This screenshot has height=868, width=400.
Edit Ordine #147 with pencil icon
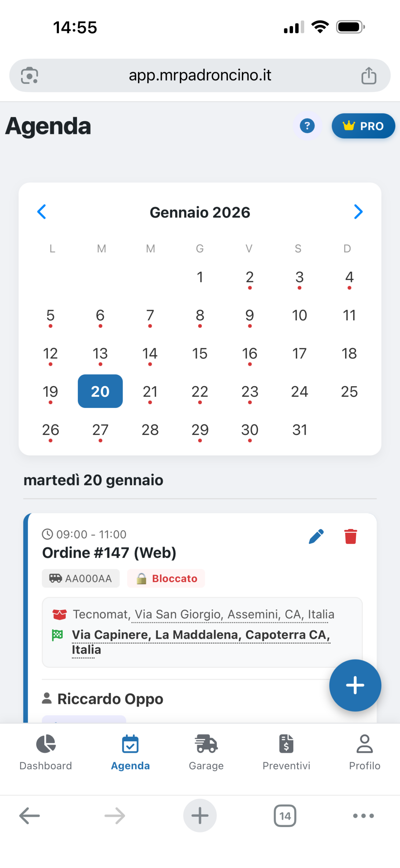point(316,536)
